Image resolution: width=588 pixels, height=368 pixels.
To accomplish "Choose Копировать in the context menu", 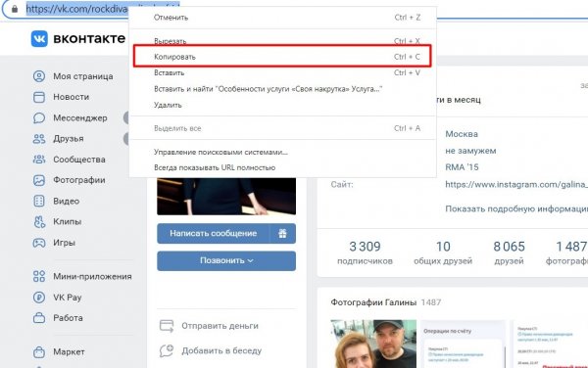I will click(x=283, y=57).
